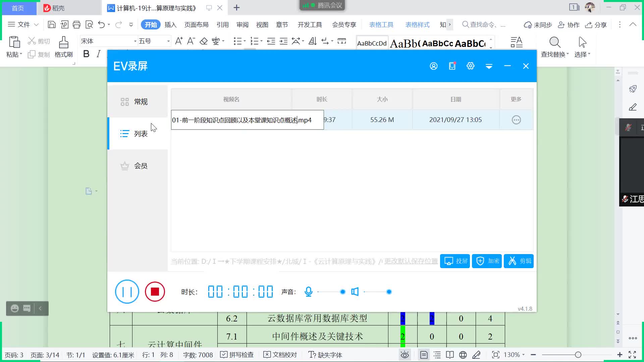Click 剪辑 button

click(519, 261)
